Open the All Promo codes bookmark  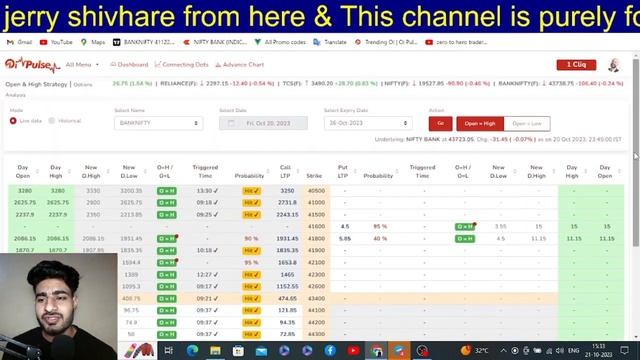click(280, 42)
